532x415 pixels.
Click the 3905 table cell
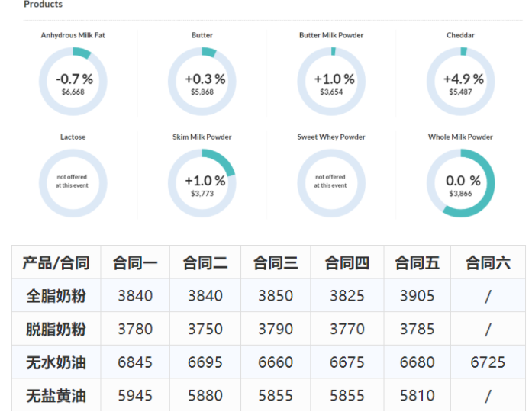click(x=418, y=296)
